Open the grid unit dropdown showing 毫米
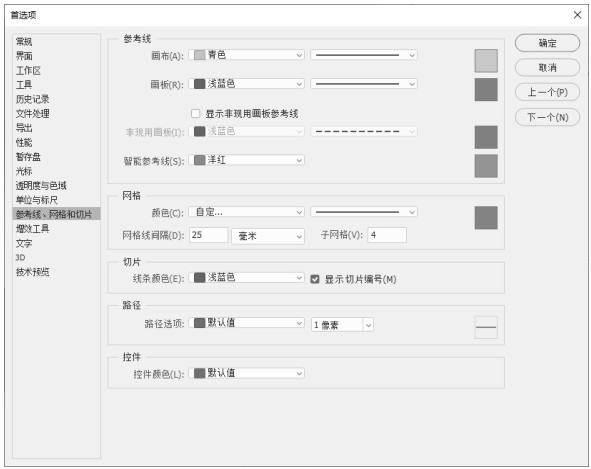591x469 pixels. click(x=268, y=236)
